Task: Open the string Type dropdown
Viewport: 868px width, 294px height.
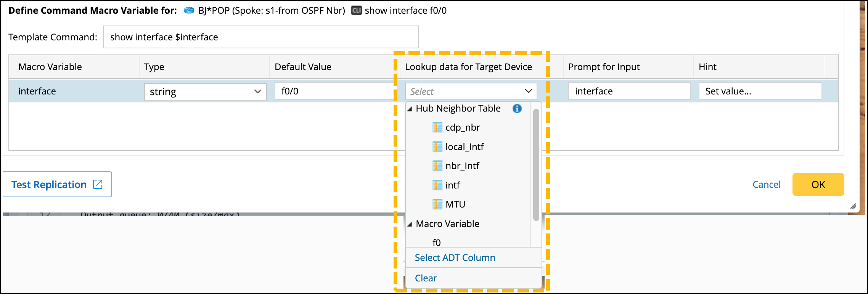Action: [x=205, y=92]
